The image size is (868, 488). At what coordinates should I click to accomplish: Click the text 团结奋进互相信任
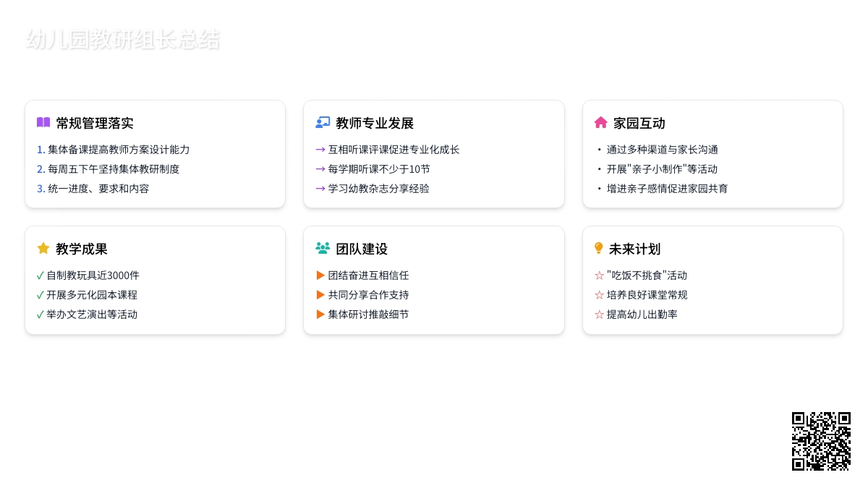point(369,275)
